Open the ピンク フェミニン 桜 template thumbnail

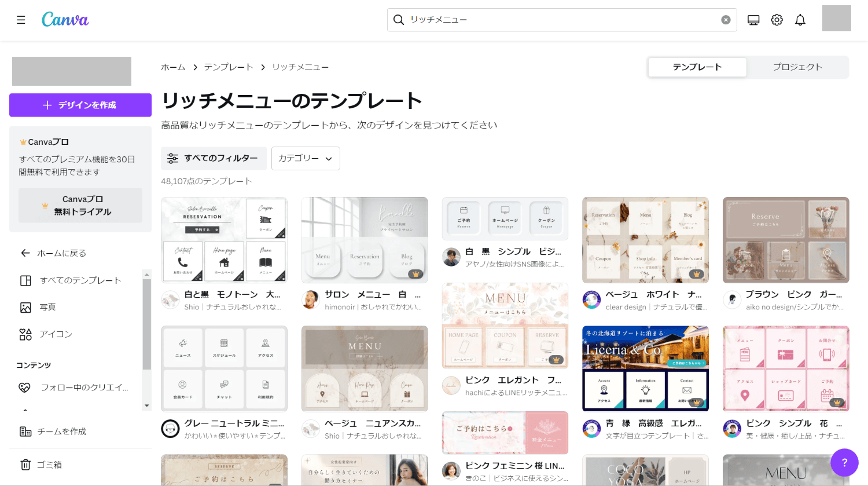tap(505, 433)
